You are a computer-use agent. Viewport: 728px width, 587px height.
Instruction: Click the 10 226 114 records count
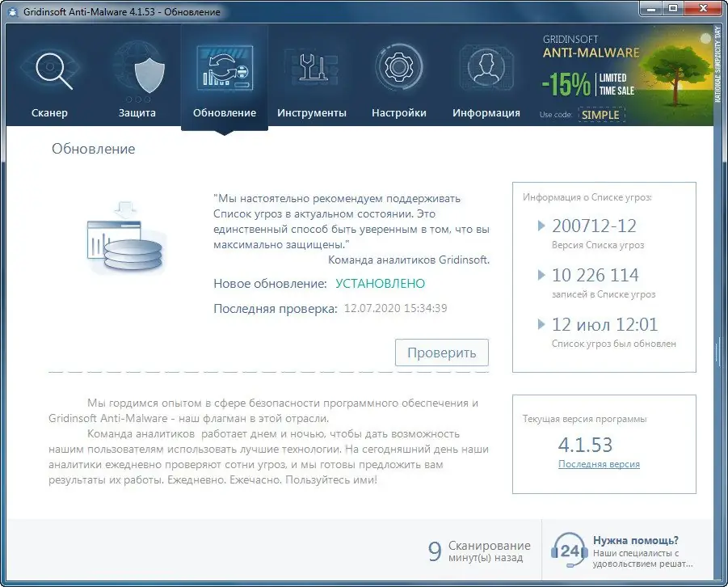[595, 275]
